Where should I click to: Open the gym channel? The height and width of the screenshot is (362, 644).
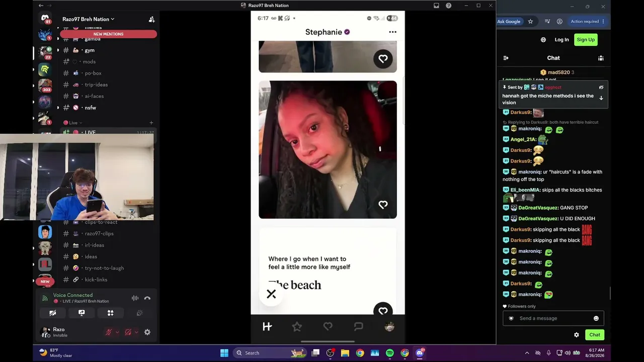point(108,50)
